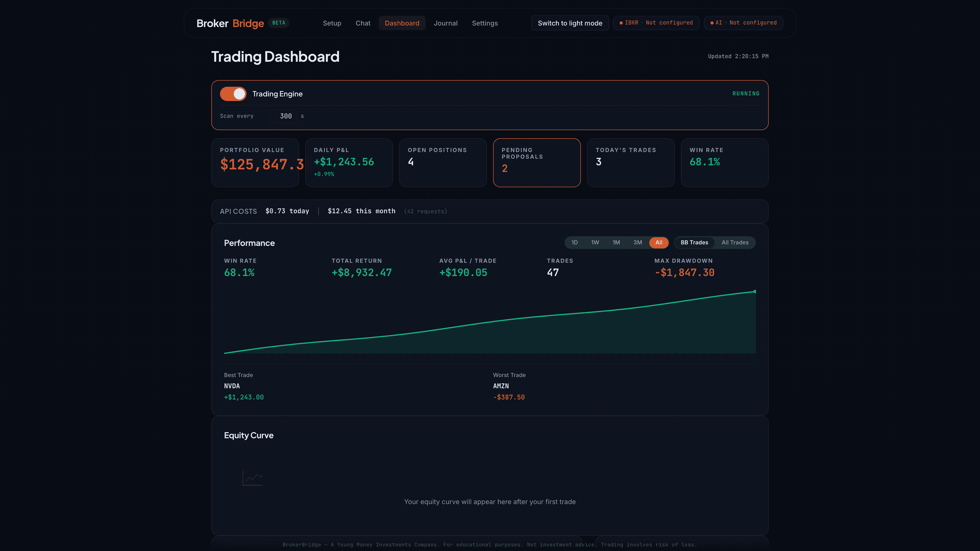Go to the Chat tab

coord(363,23)
